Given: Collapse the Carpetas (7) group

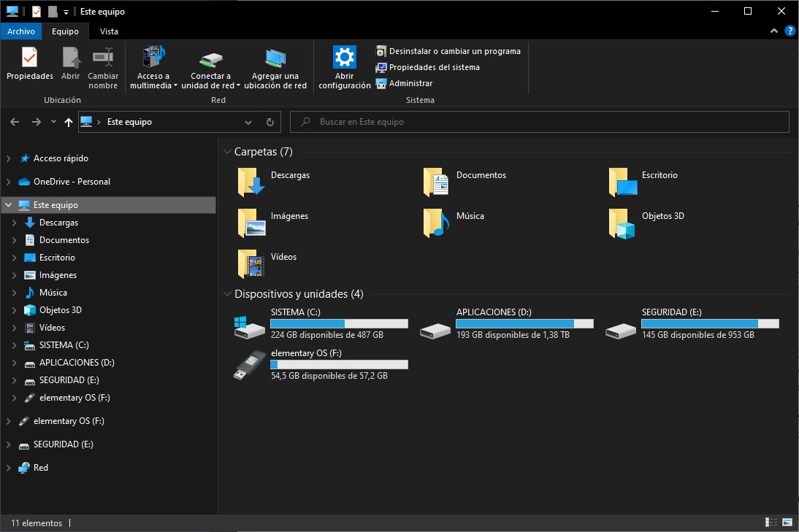Looking at the screenshot, I should click(227, 152).
